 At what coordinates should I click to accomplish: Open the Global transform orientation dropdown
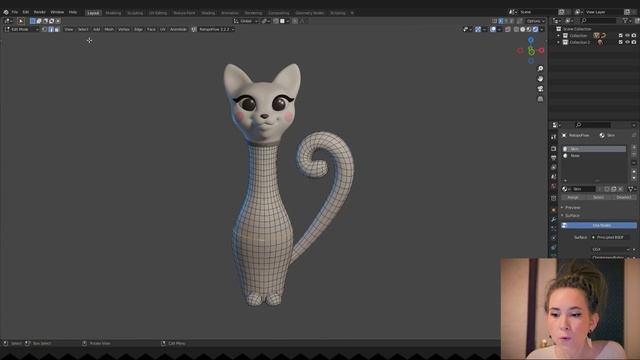pos(246,21)
